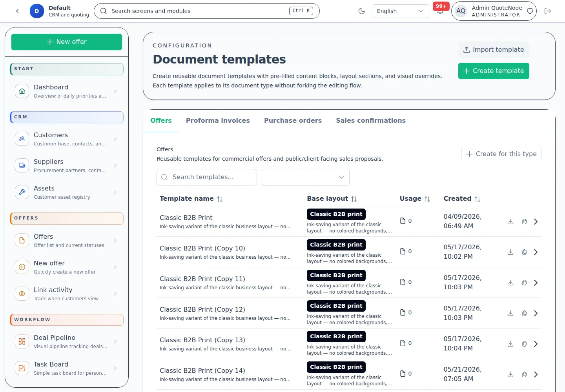The width and height of the screenshot is (565, 392).
Task: Download the Classic B2B Print template
Action: [510, 221]
